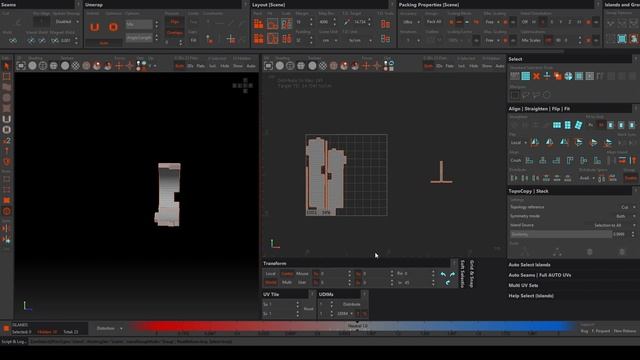Expand Auto Seams | Full AUTO UVs section

540,275
